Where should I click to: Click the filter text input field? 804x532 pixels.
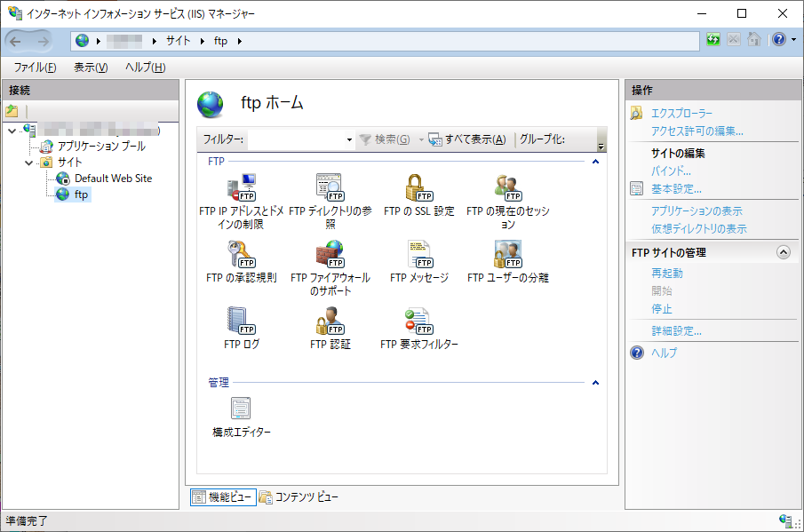tap(297, 139)
